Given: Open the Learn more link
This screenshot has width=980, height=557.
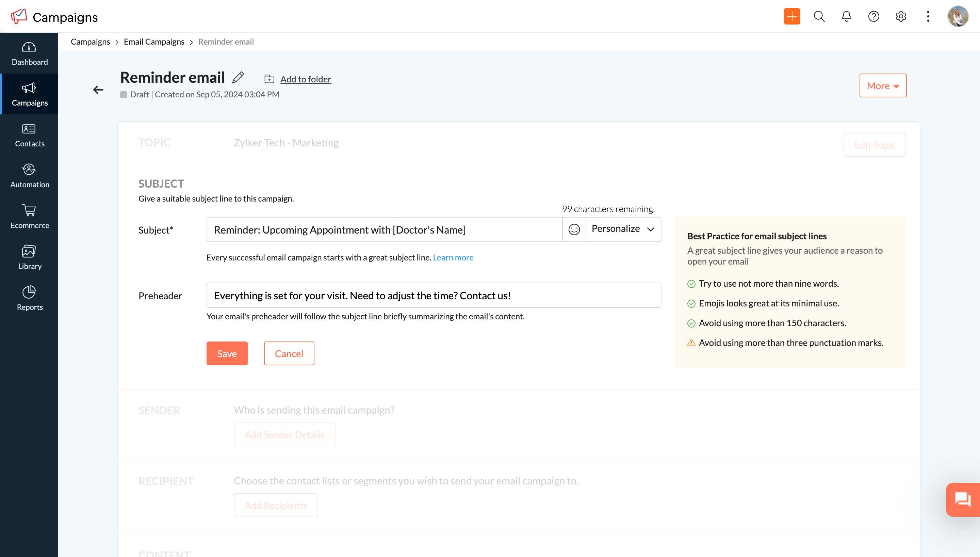Looking at the screenshot, I should pyautogui.click(x=453, y=257).
